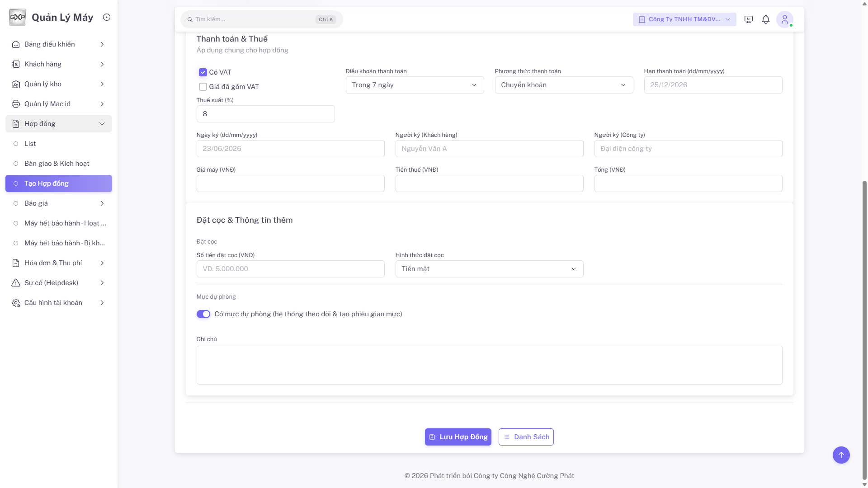Click the search magnifier icon

point(190,19)
